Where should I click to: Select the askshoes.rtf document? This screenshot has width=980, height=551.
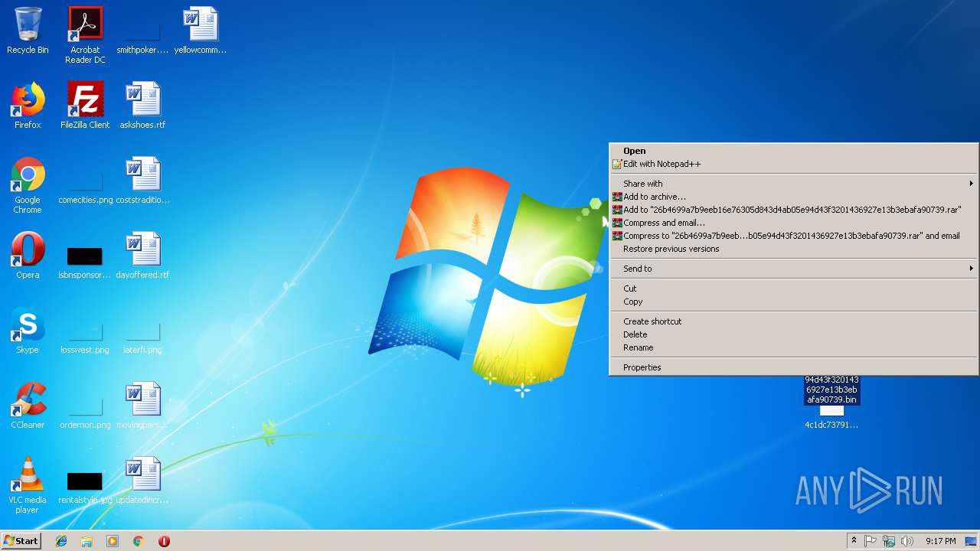(x=142, y=106)
